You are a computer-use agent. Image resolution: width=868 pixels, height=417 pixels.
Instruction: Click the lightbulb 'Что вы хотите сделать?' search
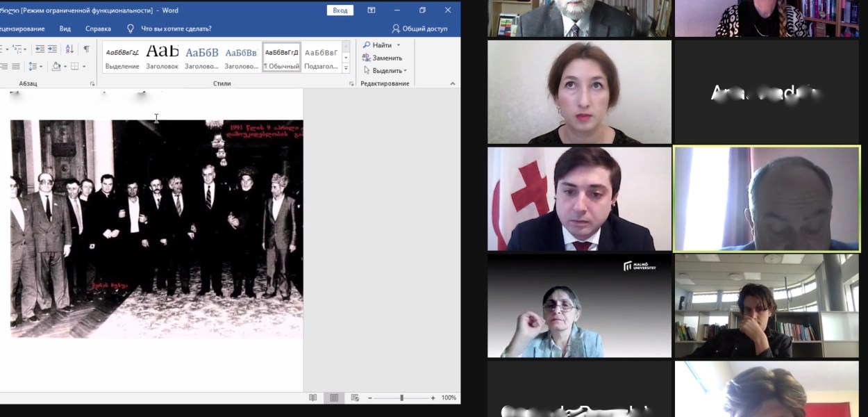click(x=169, y=29)
